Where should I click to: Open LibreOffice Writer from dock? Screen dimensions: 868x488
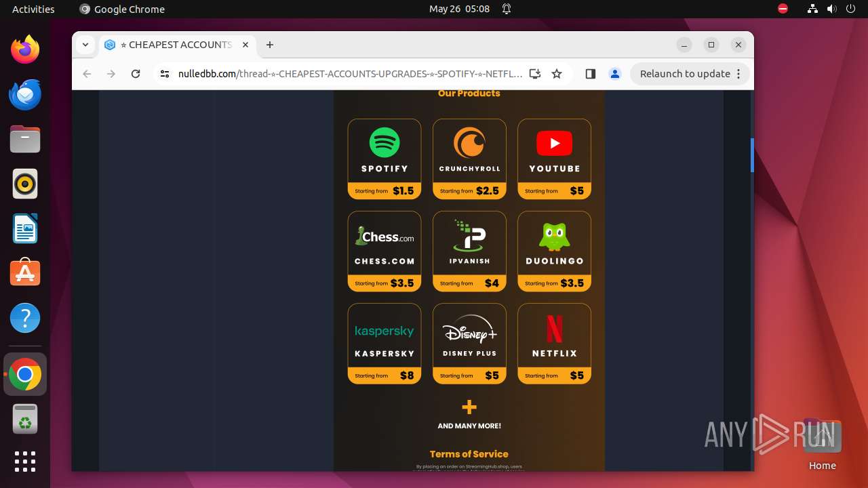pyautogui.click(x=25, y=228)
